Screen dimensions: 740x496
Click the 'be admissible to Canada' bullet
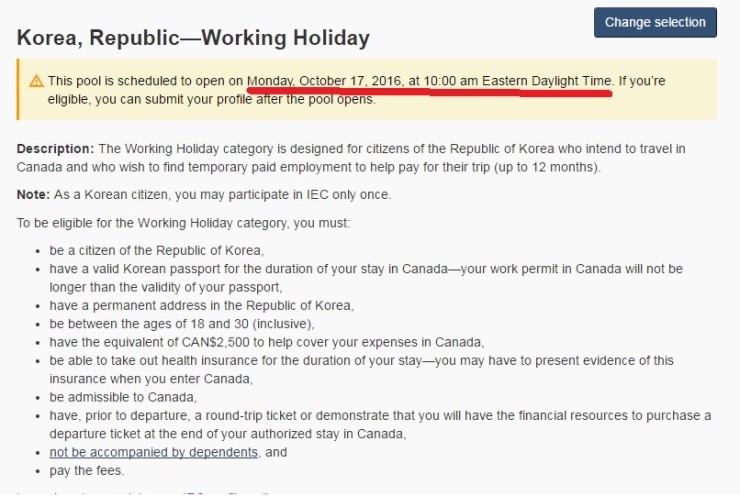(x=123, y=397)
